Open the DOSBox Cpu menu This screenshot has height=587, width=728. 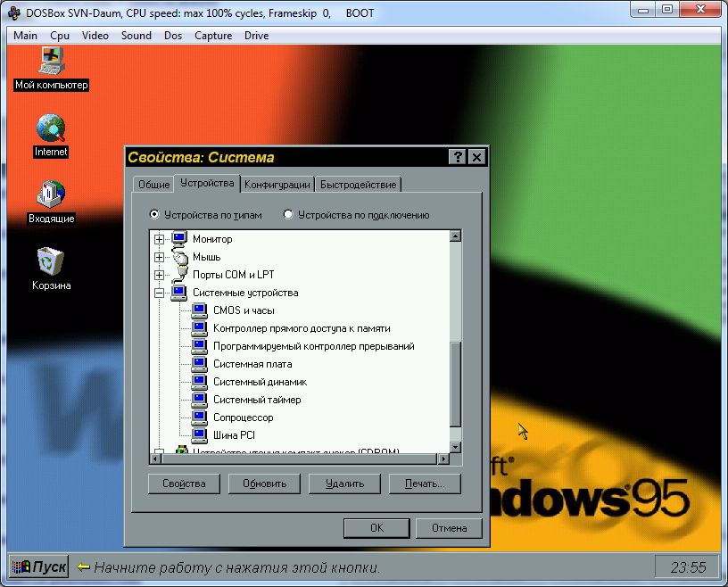(x=60, y=36)
